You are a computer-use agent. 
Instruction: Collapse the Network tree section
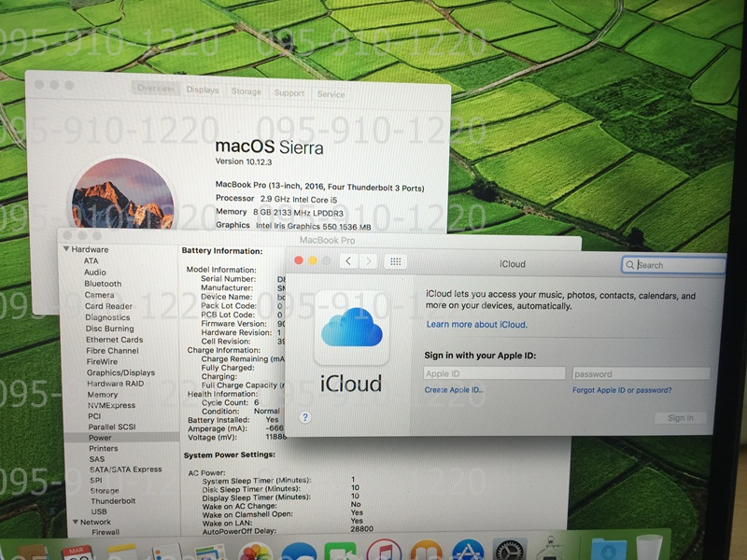point(75,522)
